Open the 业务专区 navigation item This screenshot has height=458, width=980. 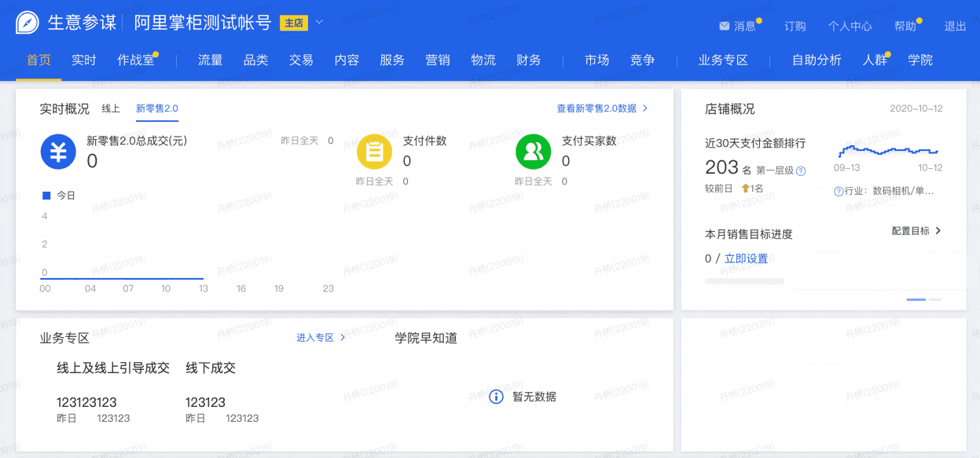click(x=723, y=60)
